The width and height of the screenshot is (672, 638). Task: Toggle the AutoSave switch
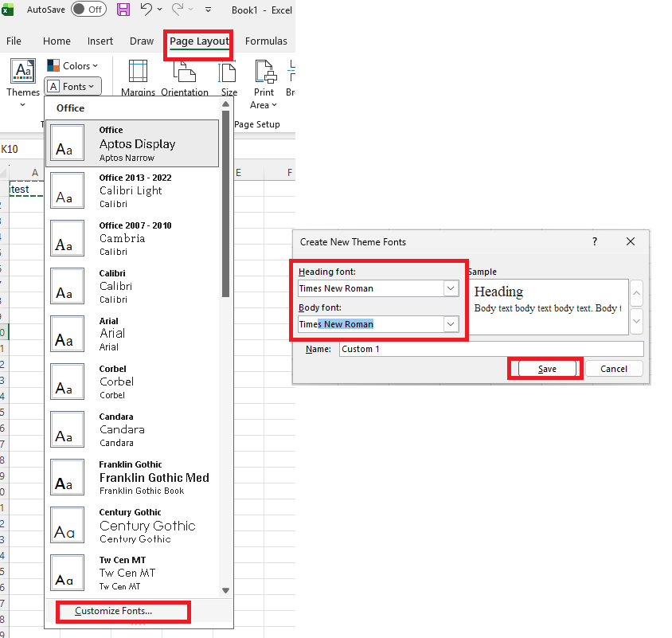pos(88,9)
